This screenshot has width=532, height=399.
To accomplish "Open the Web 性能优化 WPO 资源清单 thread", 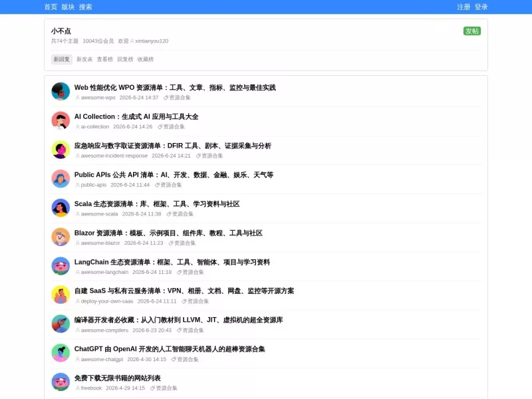I will 175,88.
